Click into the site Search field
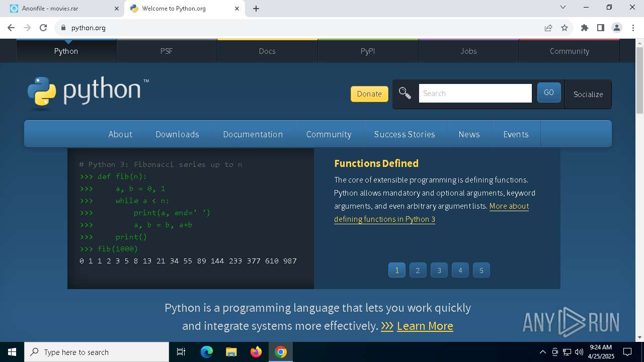 pos(475,93)
